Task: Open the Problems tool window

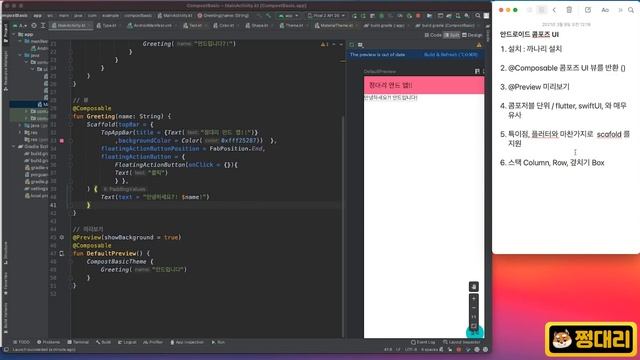Action: point(48,342)
